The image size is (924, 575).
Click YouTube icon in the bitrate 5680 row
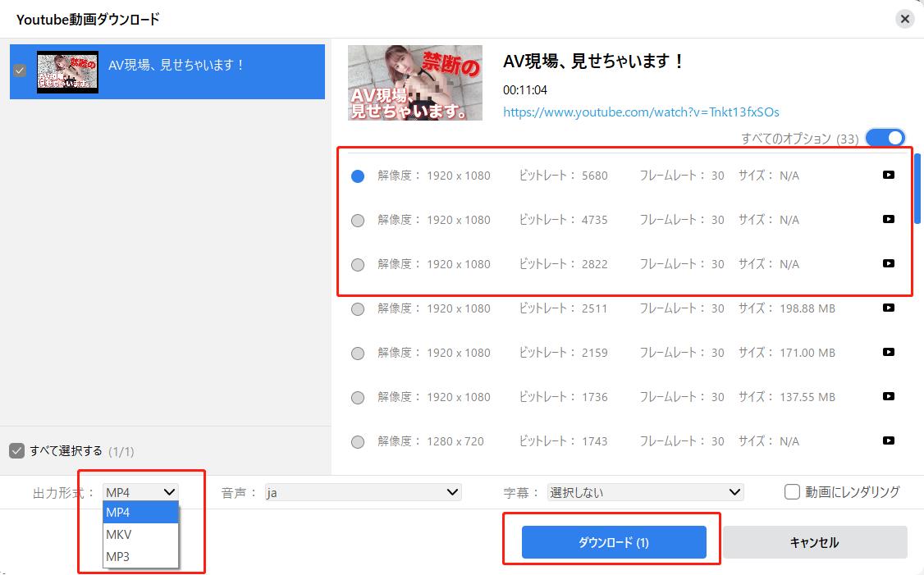[x=889, y=175]
